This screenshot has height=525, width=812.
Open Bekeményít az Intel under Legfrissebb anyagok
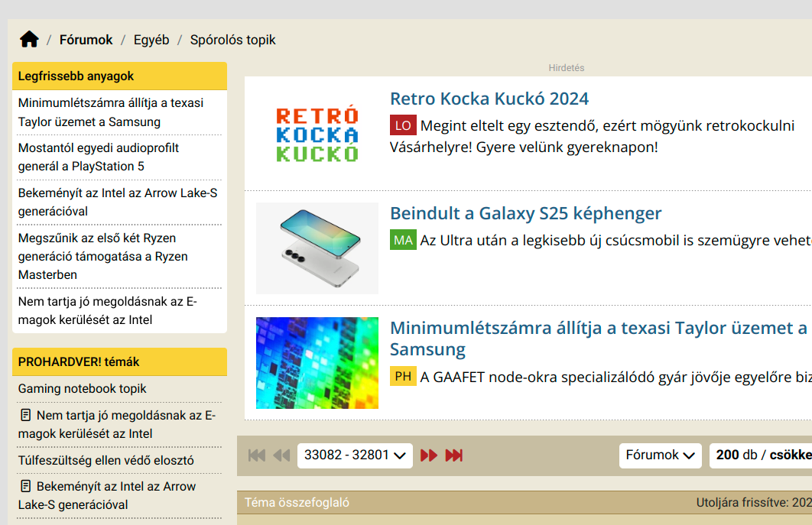click(x=118, y=202)
